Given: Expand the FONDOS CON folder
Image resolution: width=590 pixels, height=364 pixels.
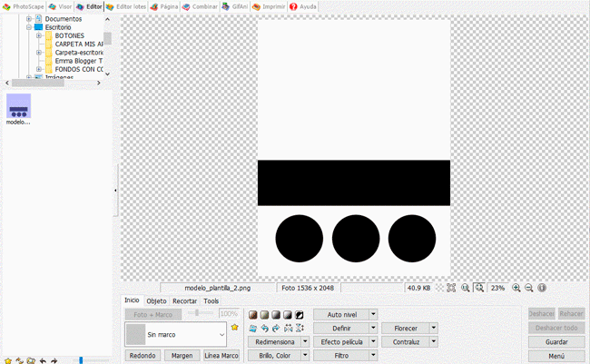Looking at the screenshot, I should 39,69.
